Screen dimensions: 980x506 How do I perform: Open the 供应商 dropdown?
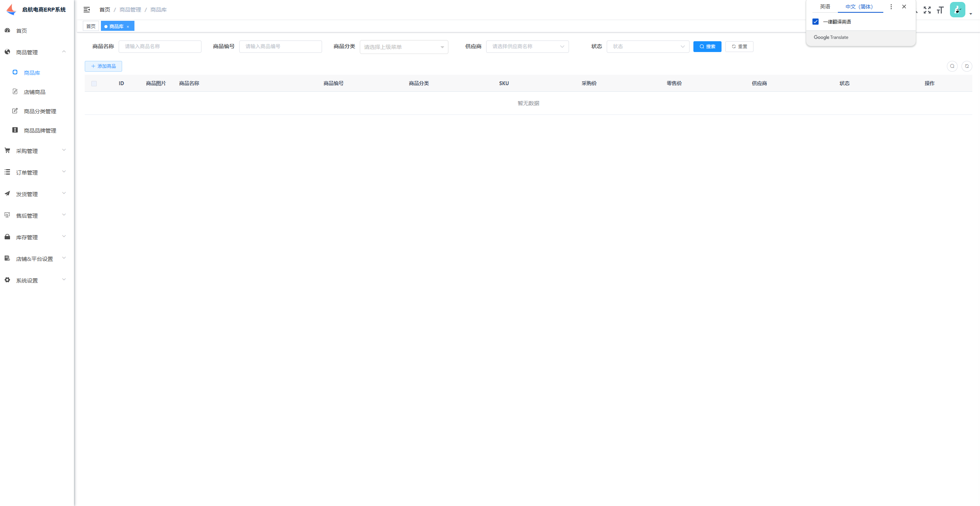point(527,47)
